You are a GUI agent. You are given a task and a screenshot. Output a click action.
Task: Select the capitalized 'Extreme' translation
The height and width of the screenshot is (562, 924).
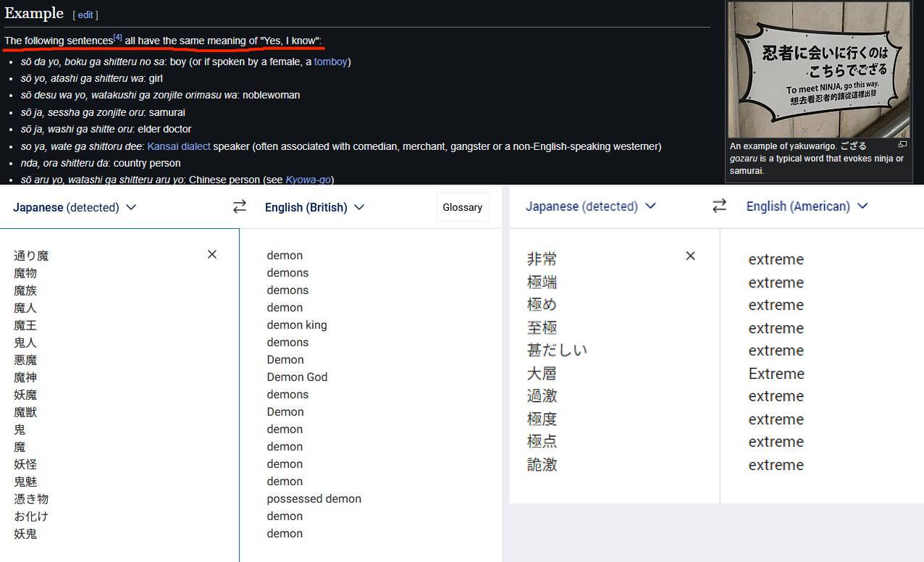click(776, 374)
